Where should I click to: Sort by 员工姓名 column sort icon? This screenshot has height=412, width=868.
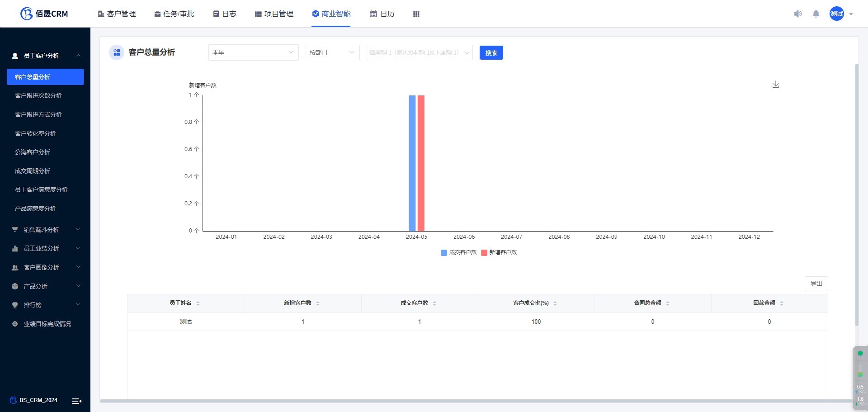click(198, 303)
